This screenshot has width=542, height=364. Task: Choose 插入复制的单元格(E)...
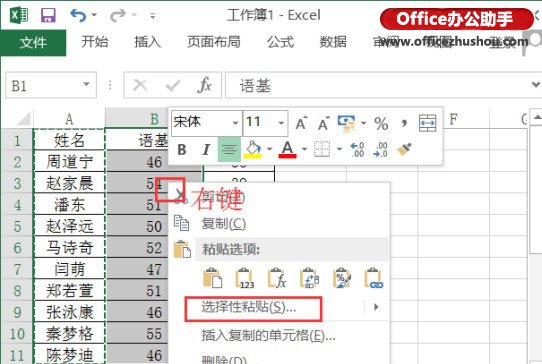coord(268,335)
